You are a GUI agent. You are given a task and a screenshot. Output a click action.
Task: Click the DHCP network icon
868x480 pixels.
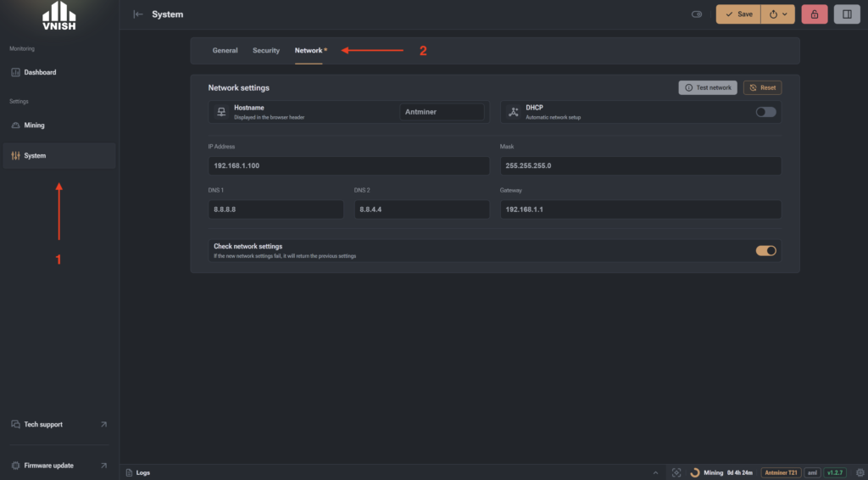coord(513,112)
